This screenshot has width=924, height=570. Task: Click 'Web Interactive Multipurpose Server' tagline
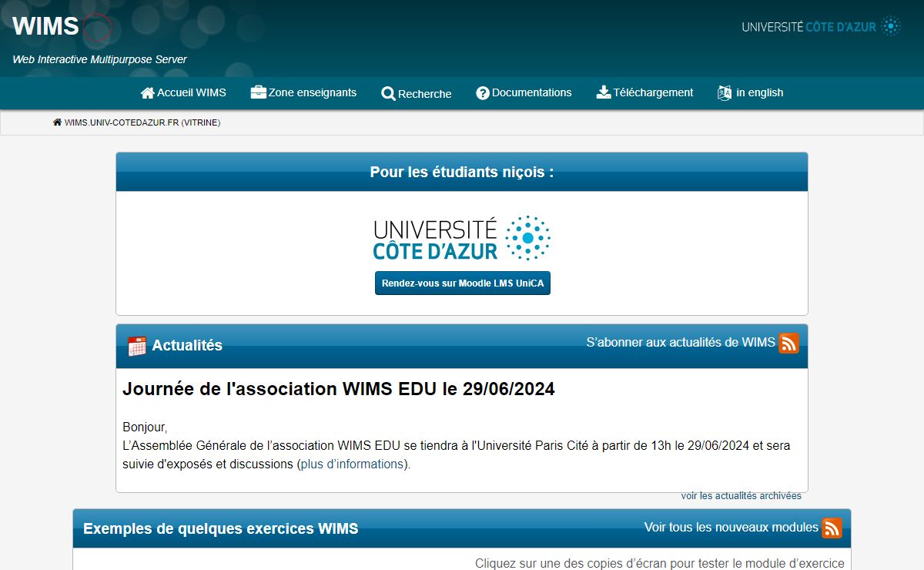pyautogui.click(x=99, y=59)
